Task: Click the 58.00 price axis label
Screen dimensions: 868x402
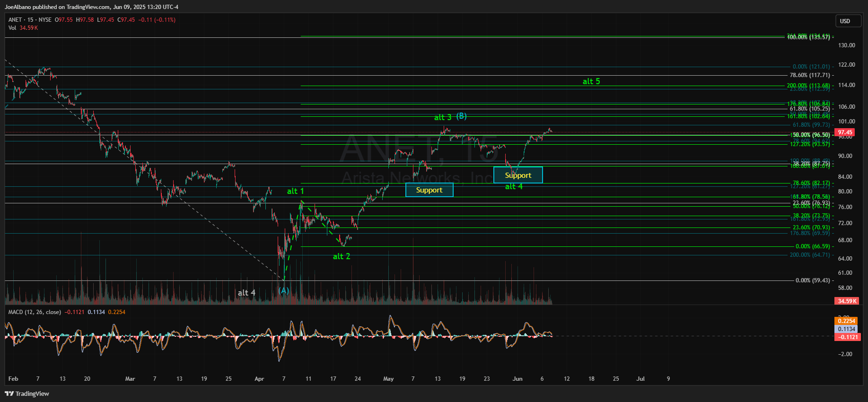Action: [845, 288]
